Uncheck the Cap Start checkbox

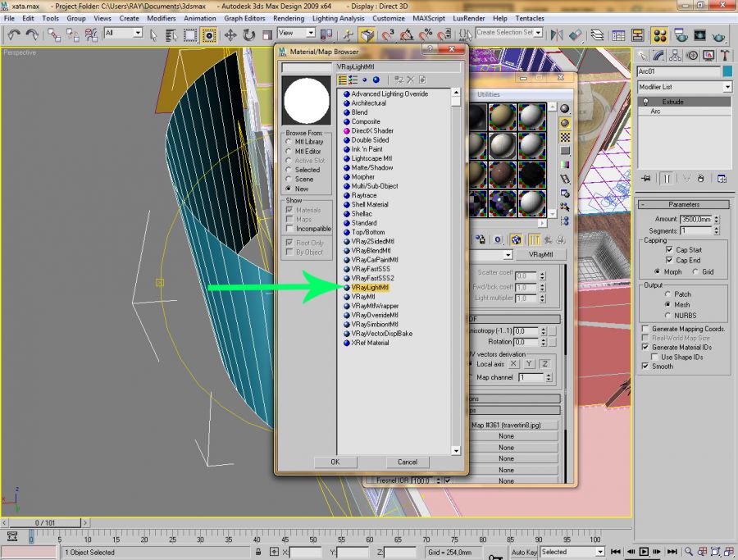click(669, 249)
